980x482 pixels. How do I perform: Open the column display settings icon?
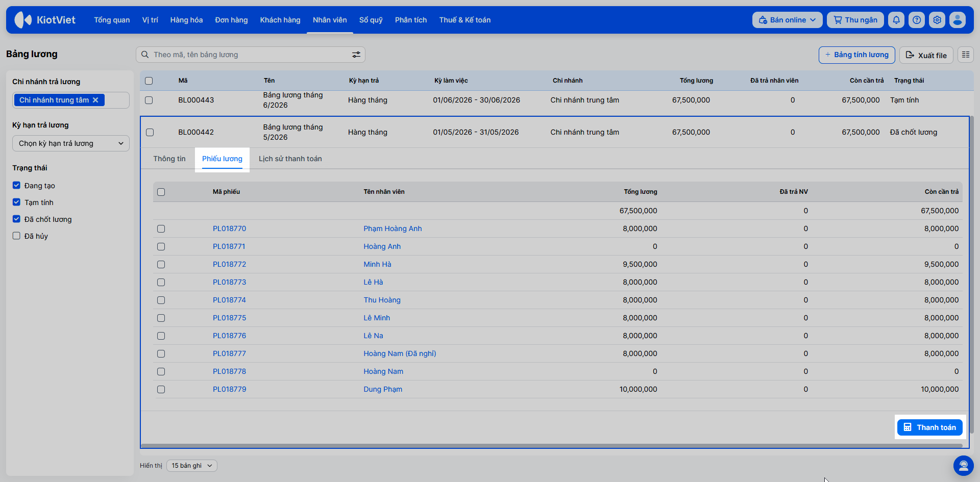point(966,55)
